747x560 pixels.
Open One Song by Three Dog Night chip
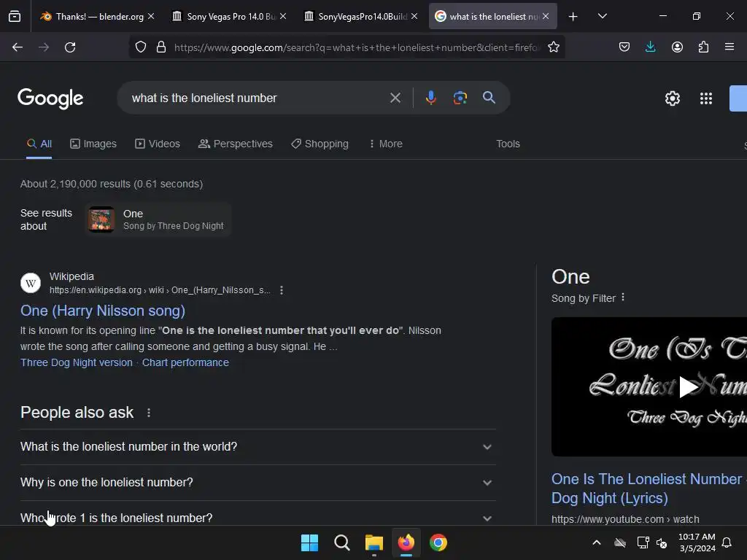(158, 219)
